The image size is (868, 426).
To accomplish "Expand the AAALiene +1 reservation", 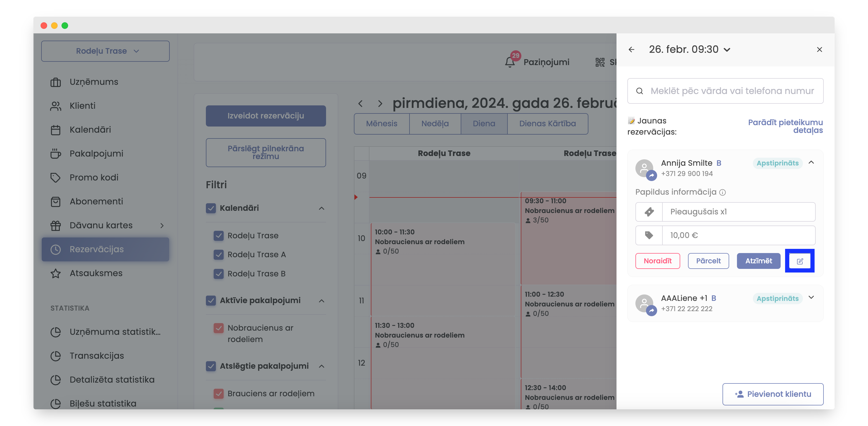I will tap(811, 297).
